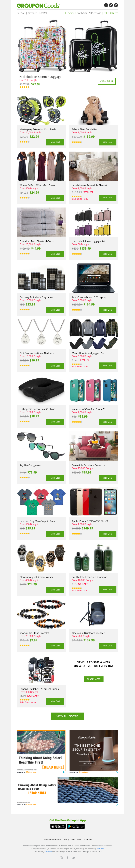
Task: View Deal for 8-Foot Giant Teddy Bear
Action: (x=107, y=142)
